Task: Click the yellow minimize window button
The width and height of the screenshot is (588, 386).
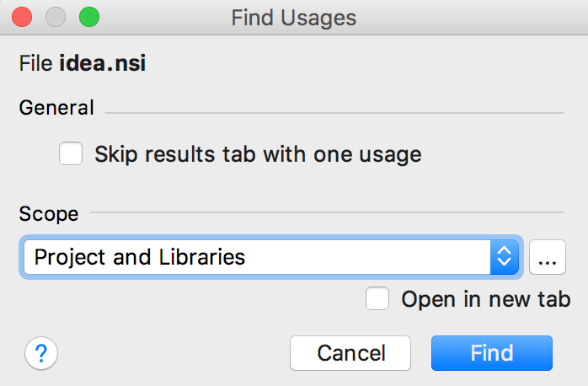Action: (56, 17)
